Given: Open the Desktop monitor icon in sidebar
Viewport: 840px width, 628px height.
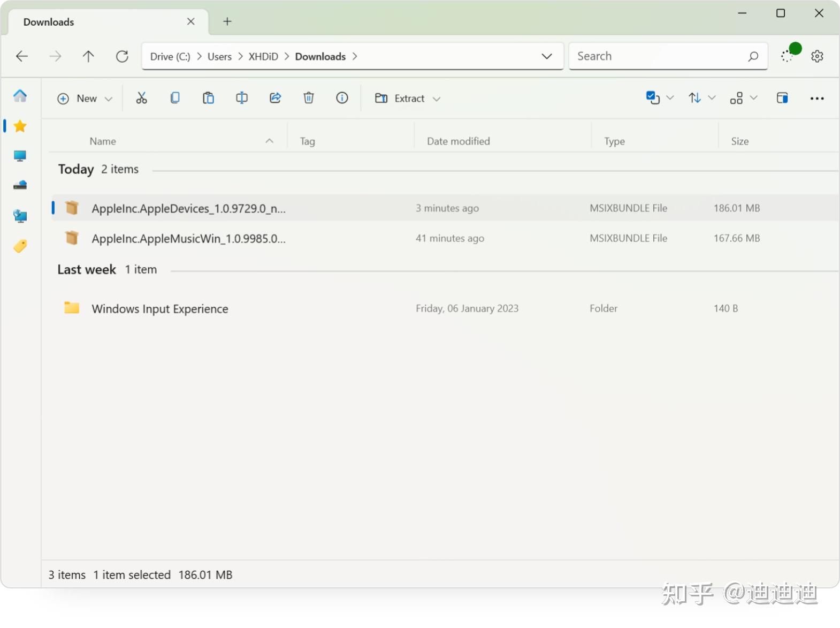Looking at the screenshot, I should [x=20, y=156].
